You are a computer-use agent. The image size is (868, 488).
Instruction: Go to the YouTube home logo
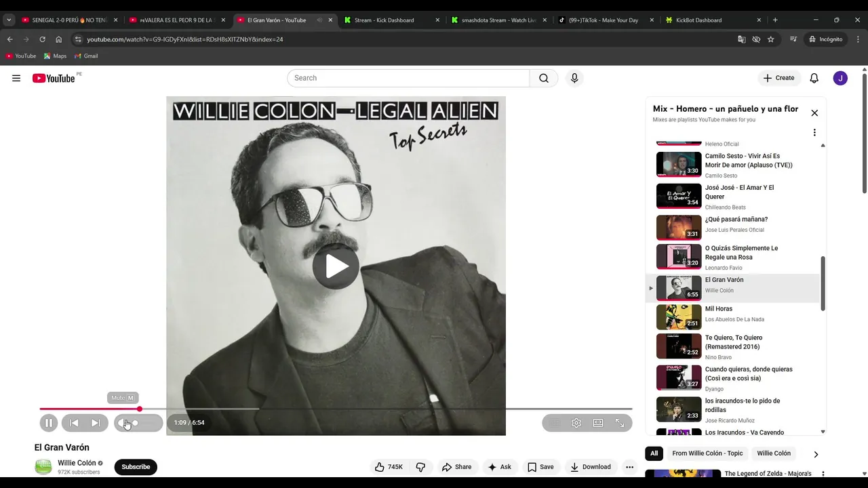point(54,78)
